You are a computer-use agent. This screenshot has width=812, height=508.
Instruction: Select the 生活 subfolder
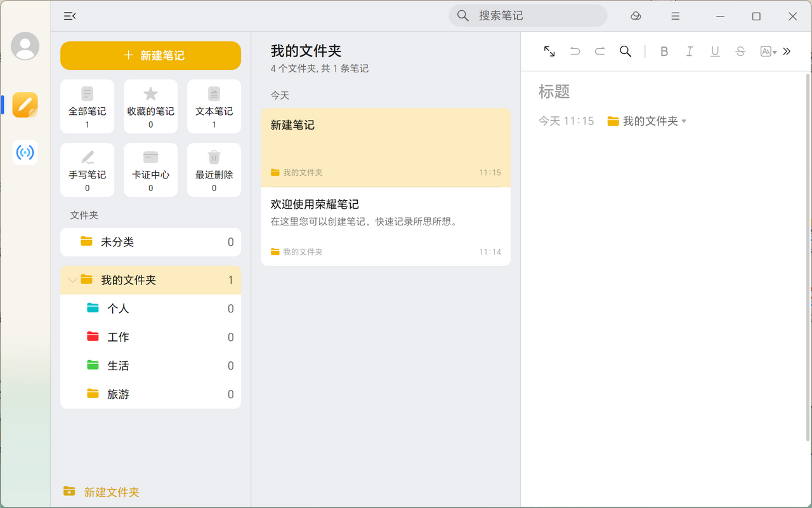[x=150, y=366]
